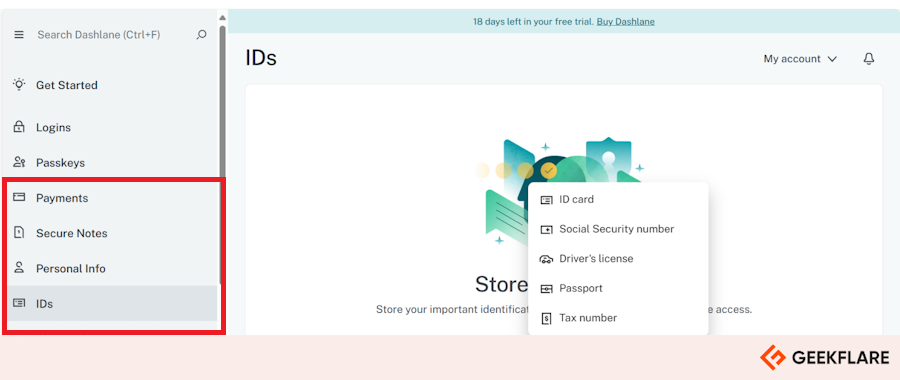Click the IDs page heading
This screenshot has width=900, height=380.
point(261,58)
